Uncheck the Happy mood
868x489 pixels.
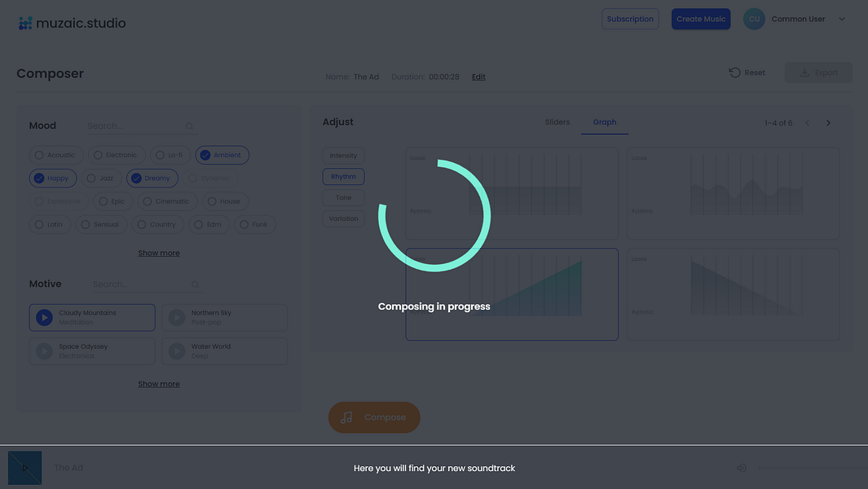coord(53,178)
